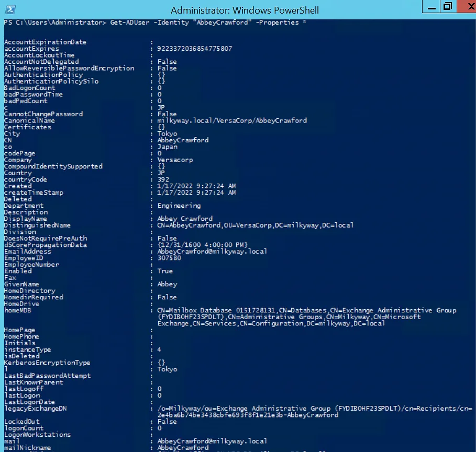Click the createTimeStamp property name
Image resolution: width=476 pixels, height=452 pixels.
[x=34, y=193]
